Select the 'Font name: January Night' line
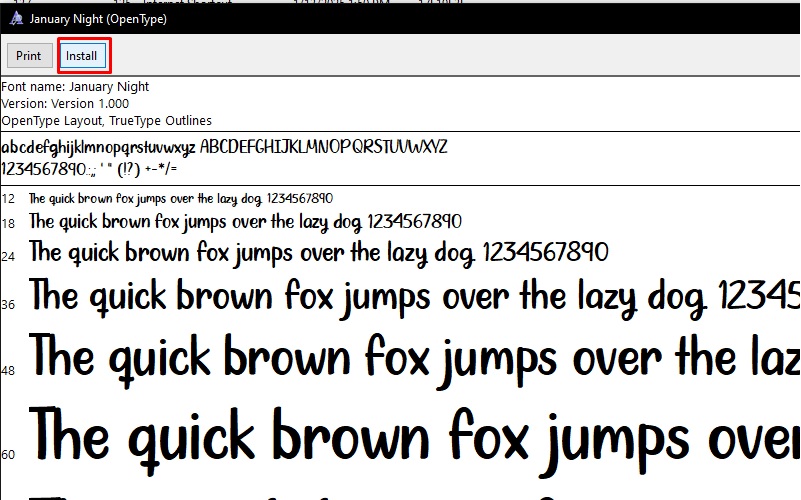 coord(75,87)
